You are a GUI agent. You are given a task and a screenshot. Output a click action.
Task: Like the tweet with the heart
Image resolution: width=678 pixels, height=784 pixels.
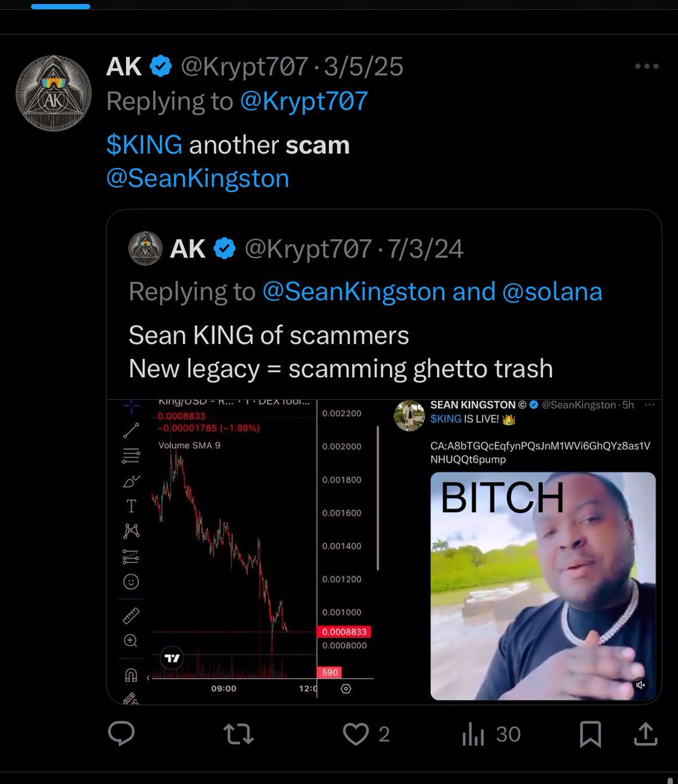356,734
